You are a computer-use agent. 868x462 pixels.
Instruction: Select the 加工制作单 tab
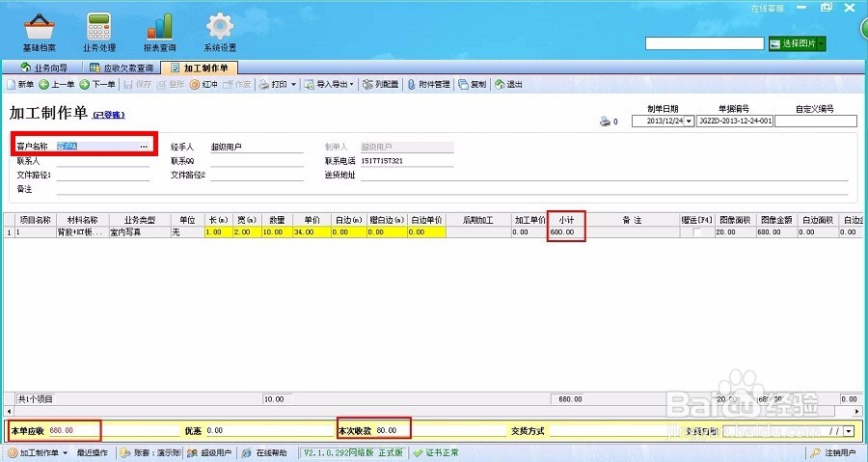(200, 68)
